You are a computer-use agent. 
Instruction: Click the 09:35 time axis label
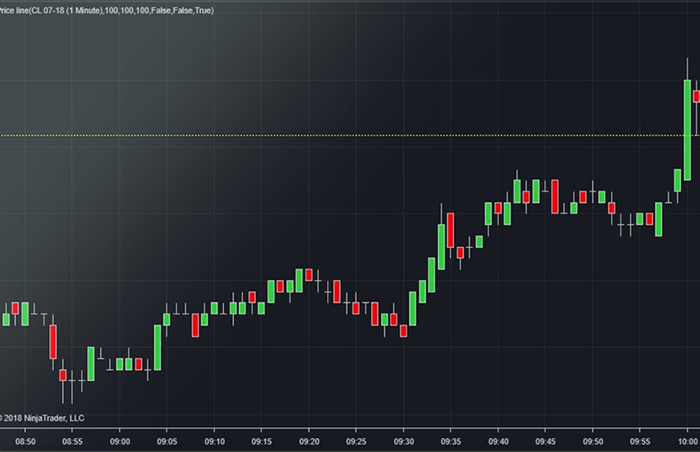click(x=450, y=441)
